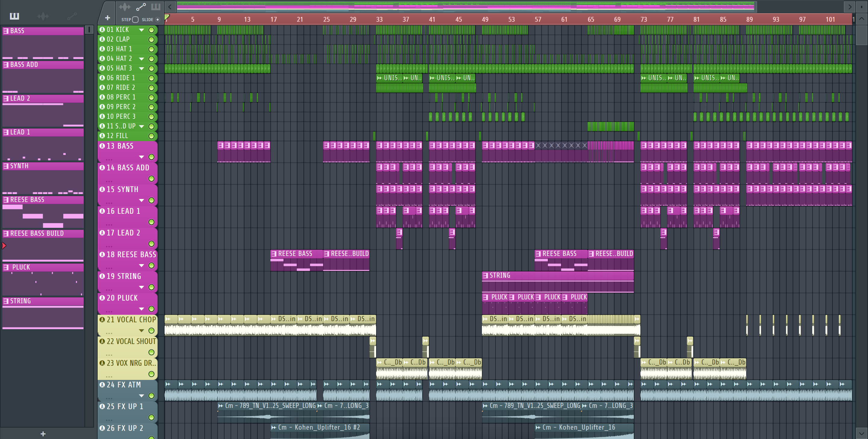Click the 20 PLUCK track A icon
868x439 pixels.
pyautogui.click(x=102, y=298)
